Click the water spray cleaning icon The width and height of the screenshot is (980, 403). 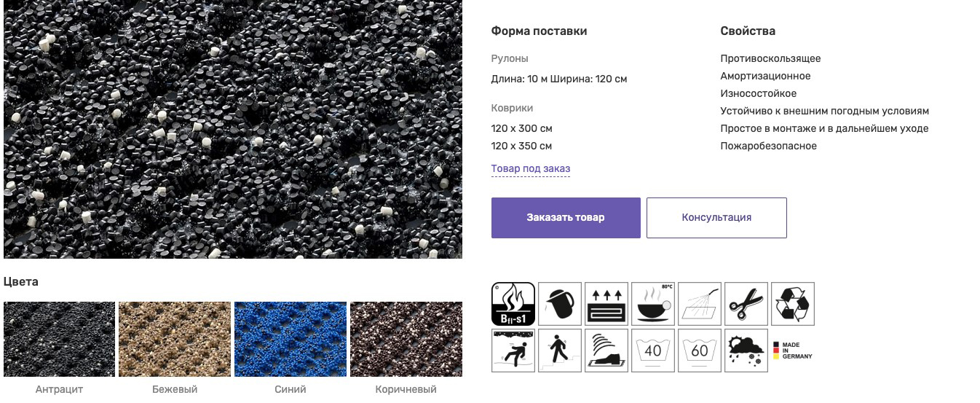(700, 304)
